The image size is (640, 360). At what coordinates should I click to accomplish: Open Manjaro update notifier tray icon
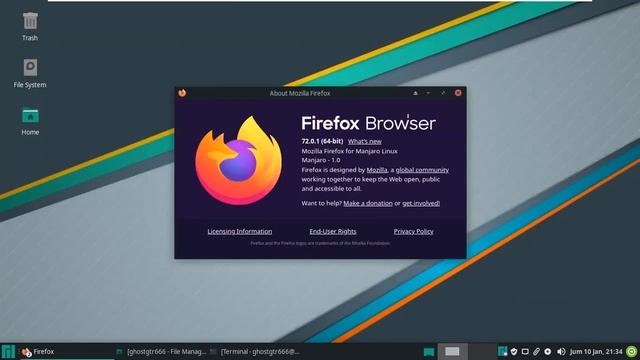click(x=502, y=351)
